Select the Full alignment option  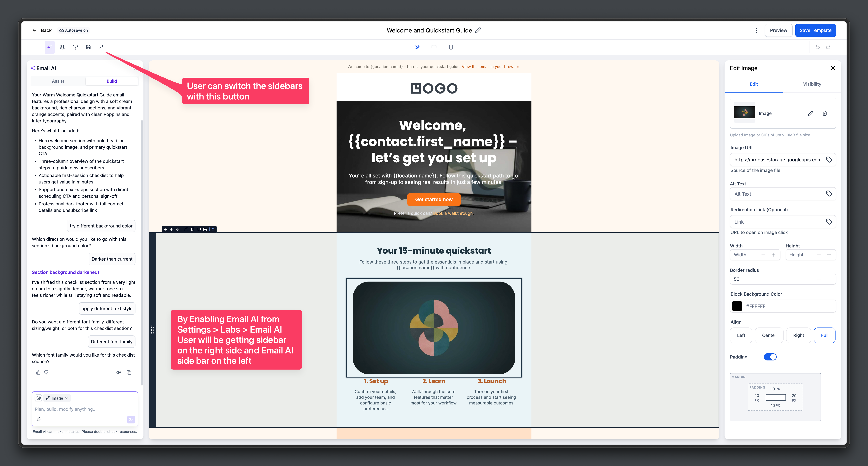pos(824,335)
